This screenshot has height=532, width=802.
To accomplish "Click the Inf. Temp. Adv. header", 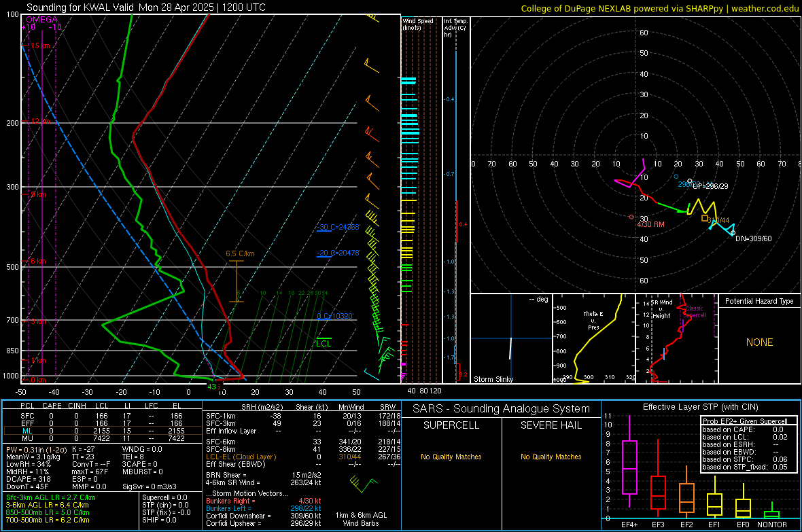I will [x=455, y=28].
